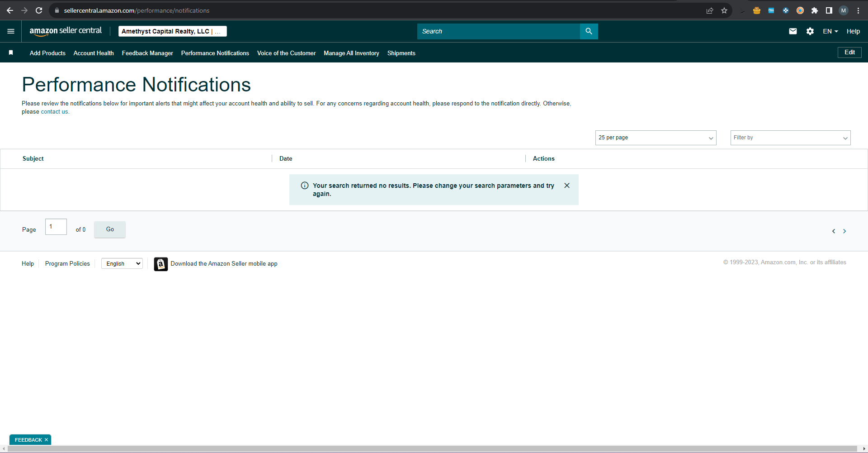Click the FEEDBACK button
The image size is (868, 453).
[28, 440]
